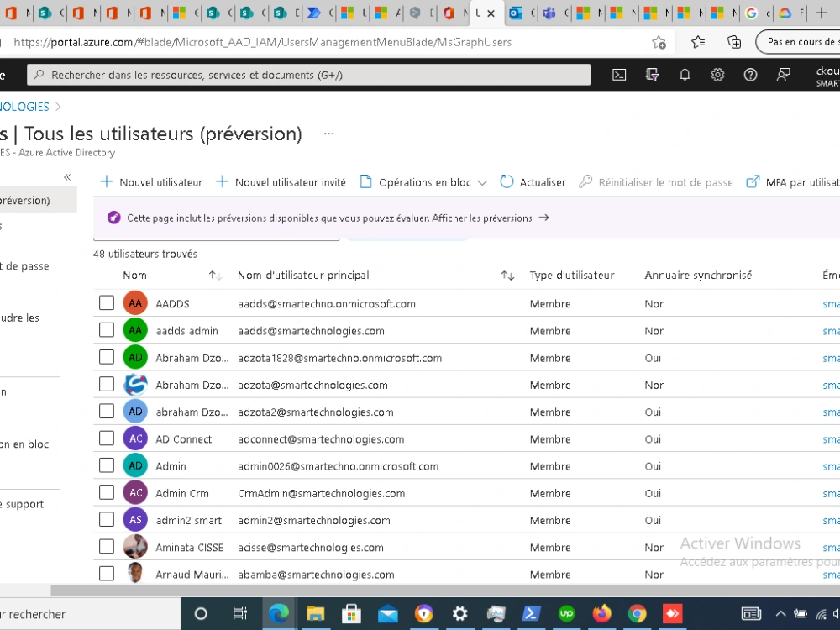Check adzota@smartechnologies.com row checkbox
Image resolution: width=840 pixels, height=630 pixels.
point(107,384)
